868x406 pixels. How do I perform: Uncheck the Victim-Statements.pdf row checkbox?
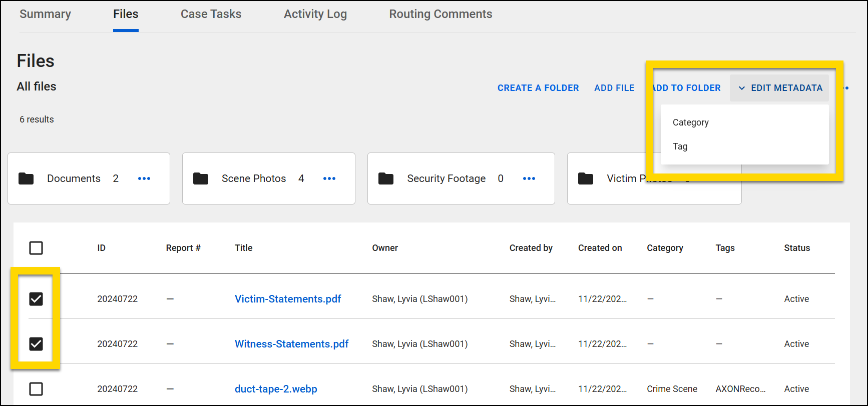pyautogui.click(x=36, y=299)
